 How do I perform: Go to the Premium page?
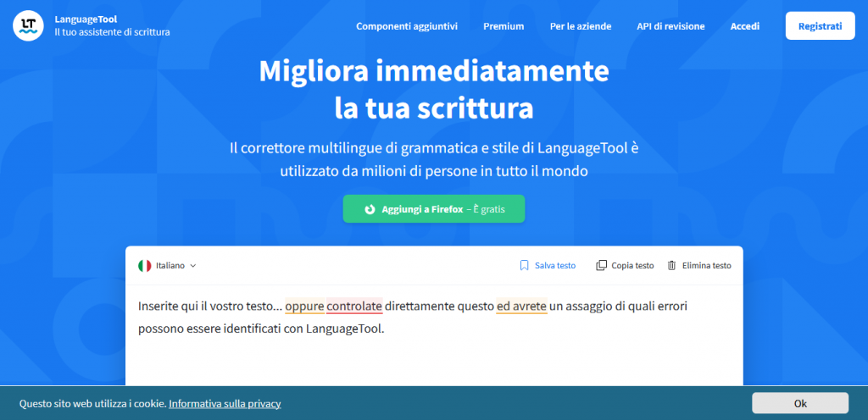pyautogui.click(x=504, y=26)
